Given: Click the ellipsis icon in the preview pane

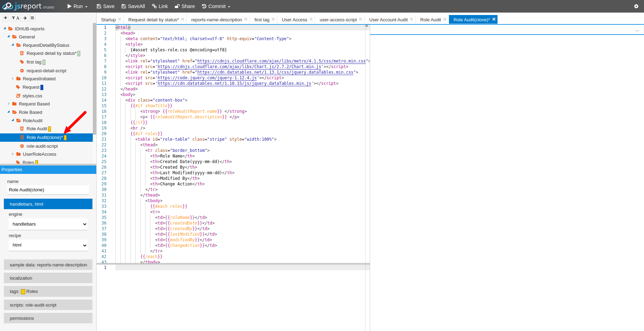Looking at the screenshot, I should click(637, 30).
